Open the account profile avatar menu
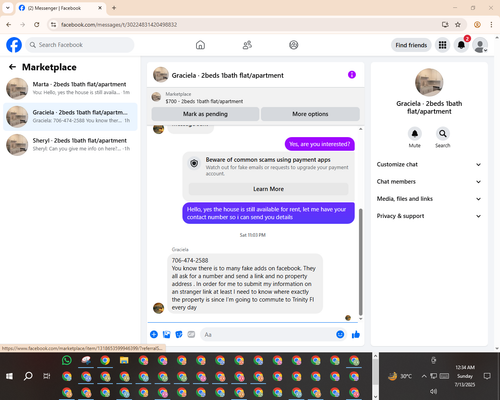500x400 pixels. click(x=480, y=45)
